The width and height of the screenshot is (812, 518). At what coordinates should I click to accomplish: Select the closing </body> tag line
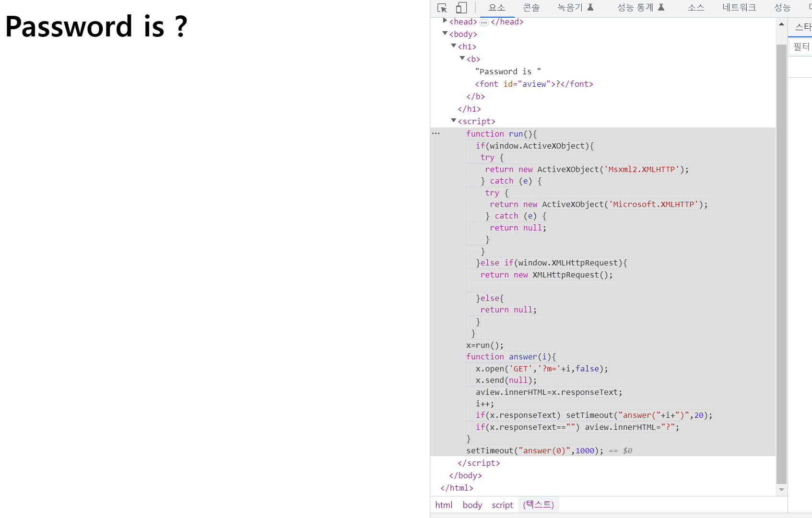(465, 475)
